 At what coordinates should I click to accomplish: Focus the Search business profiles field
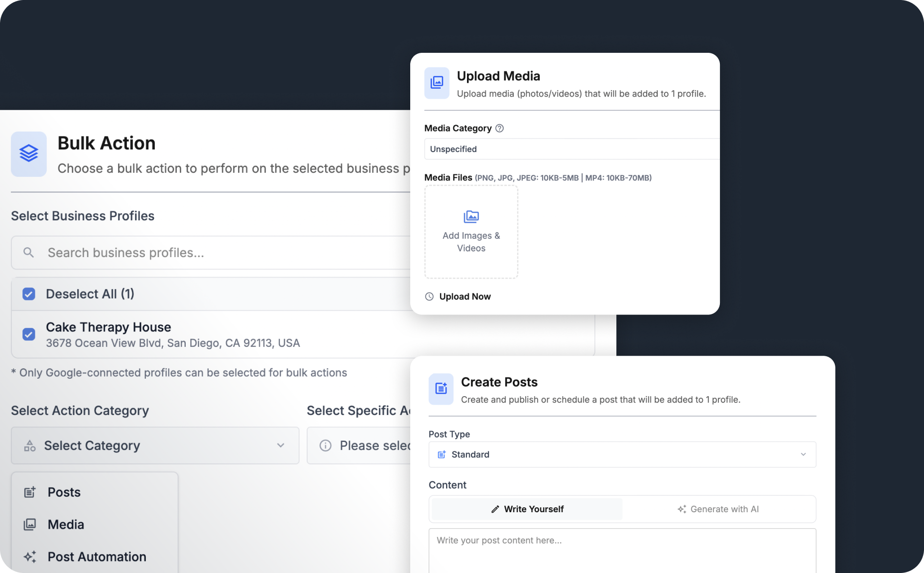click(214, 253)
